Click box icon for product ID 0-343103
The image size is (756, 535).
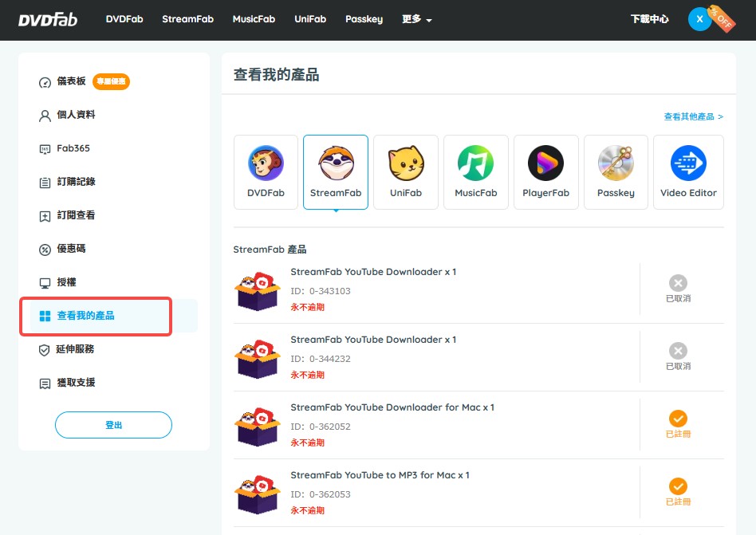258,291
